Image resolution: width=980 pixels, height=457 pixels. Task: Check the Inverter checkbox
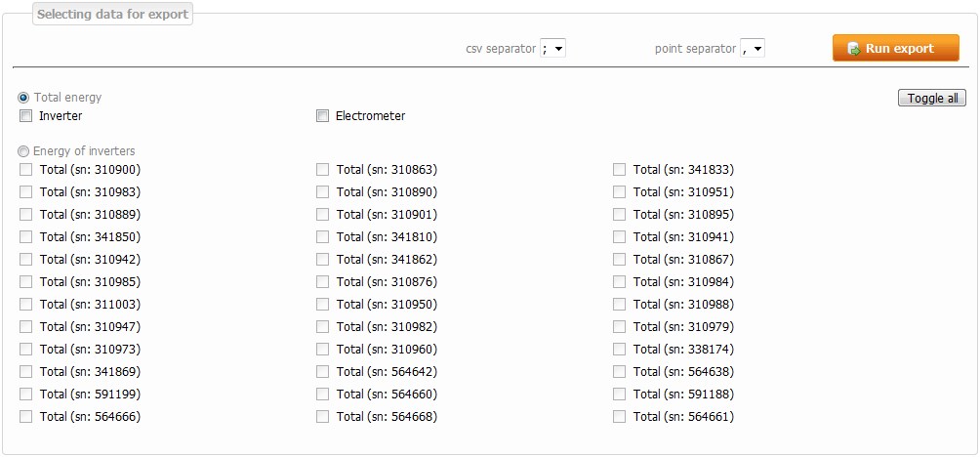click(26, 116)
